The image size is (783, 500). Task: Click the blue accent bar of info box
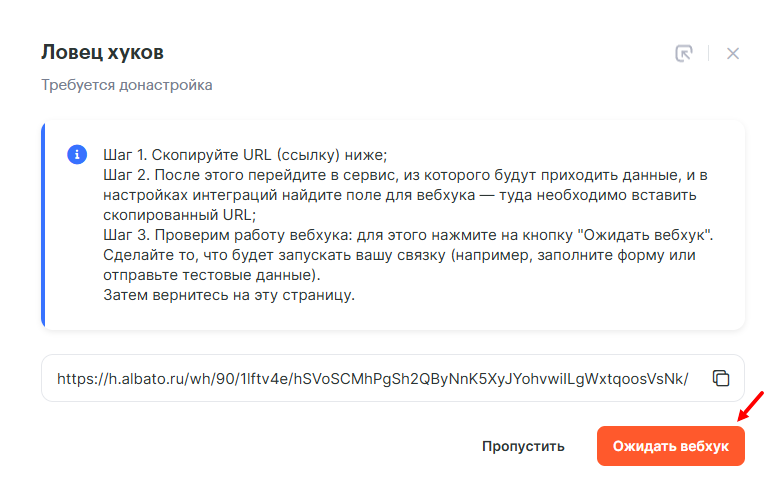(43, 225)
